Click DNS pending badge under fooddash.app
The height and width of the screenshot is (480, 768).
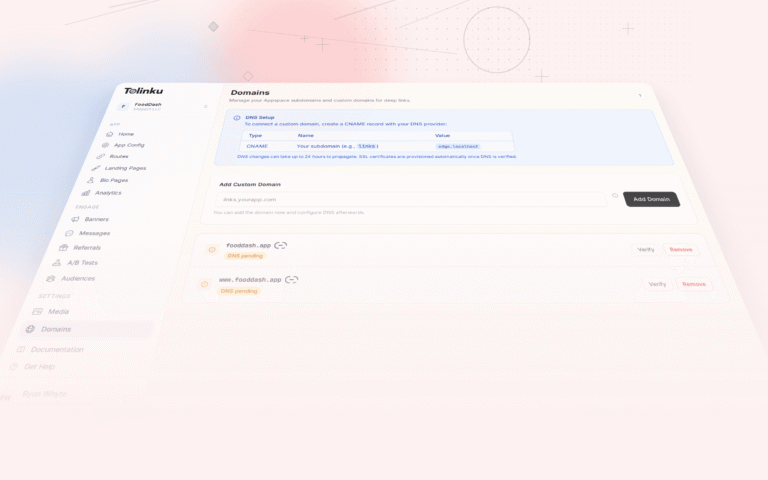point(245,256)
